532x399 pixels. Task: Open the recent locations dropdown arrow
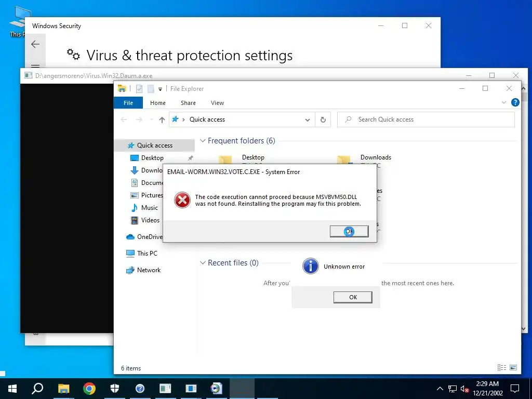pos(151,119)
